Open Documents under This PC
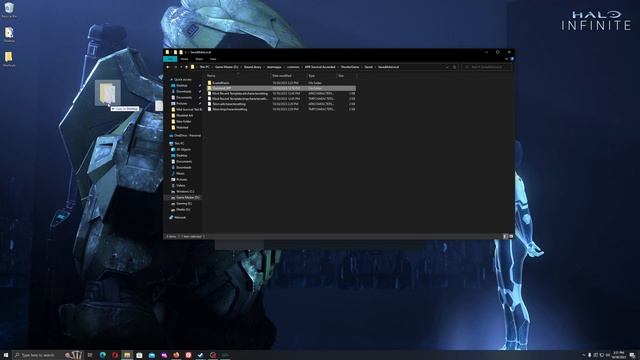 click(x=184, y=162)
